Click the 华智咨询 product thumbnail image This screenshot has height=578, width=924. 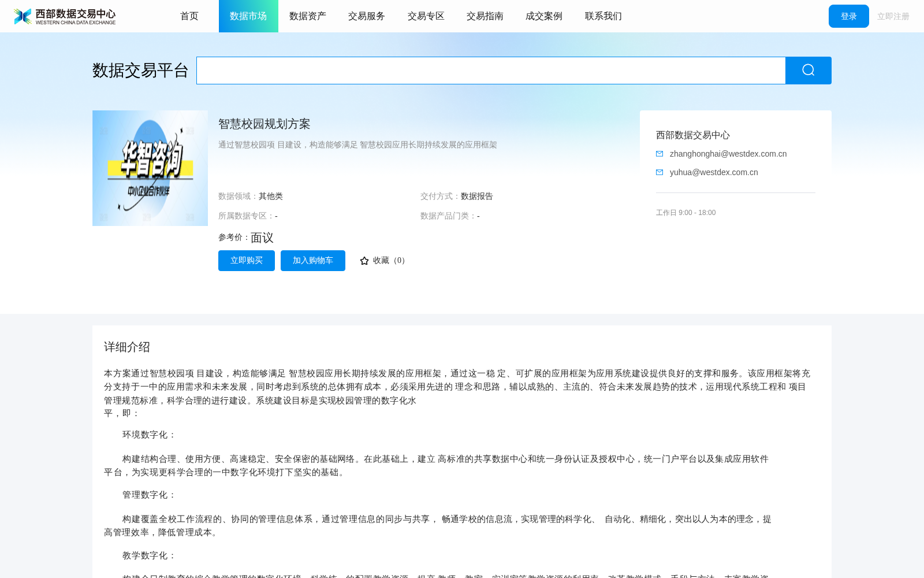[x=150, y=168]
